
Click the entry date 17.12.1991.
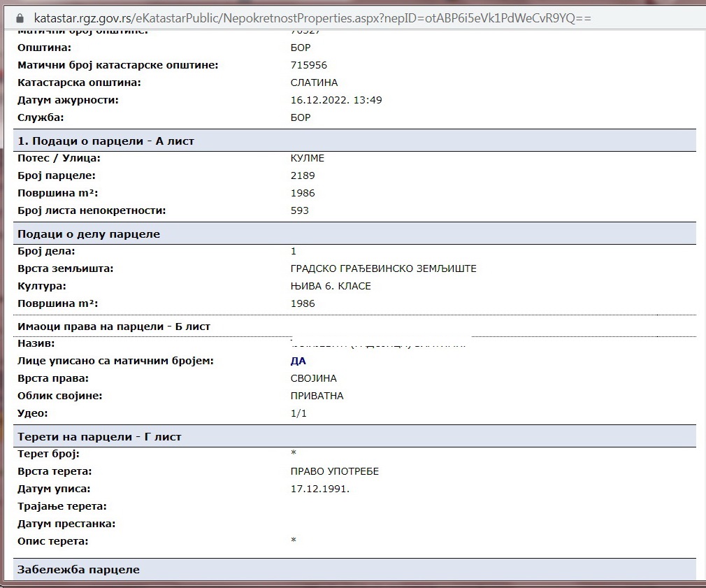coord(320,489)
